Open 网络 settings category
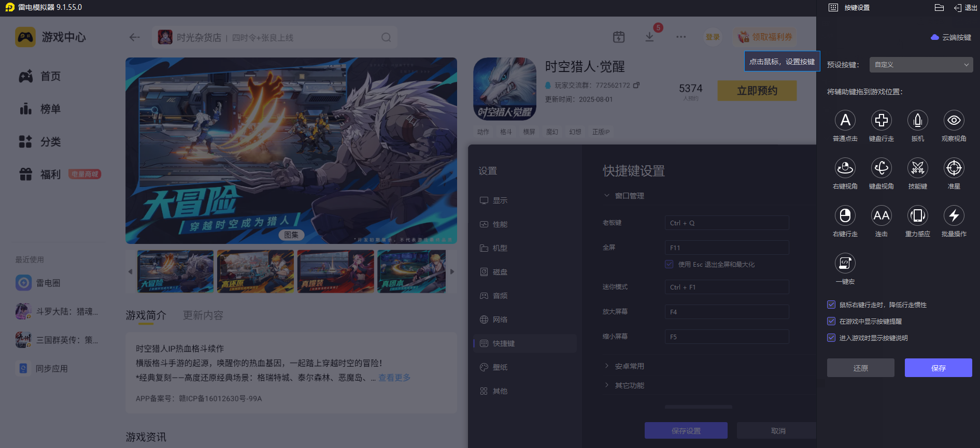This screenshot has height=448, width=980. (525, 320)
